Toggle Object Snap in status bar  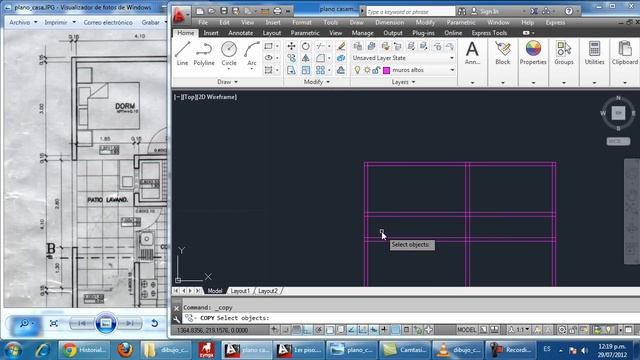(x=330, y=330)
